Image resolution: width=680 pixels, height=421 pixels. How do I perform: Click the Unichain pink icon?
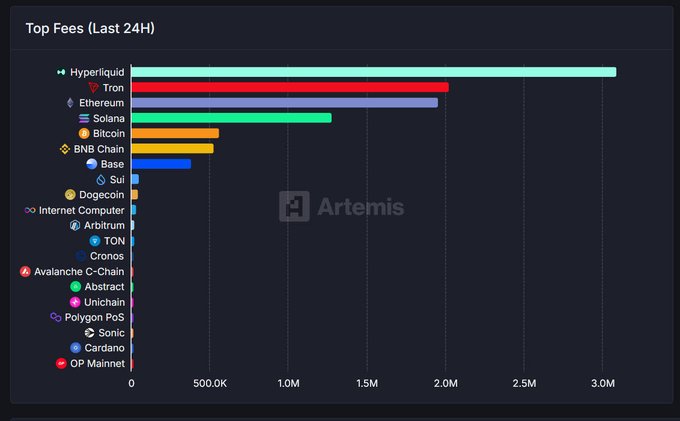click(75, 302)
